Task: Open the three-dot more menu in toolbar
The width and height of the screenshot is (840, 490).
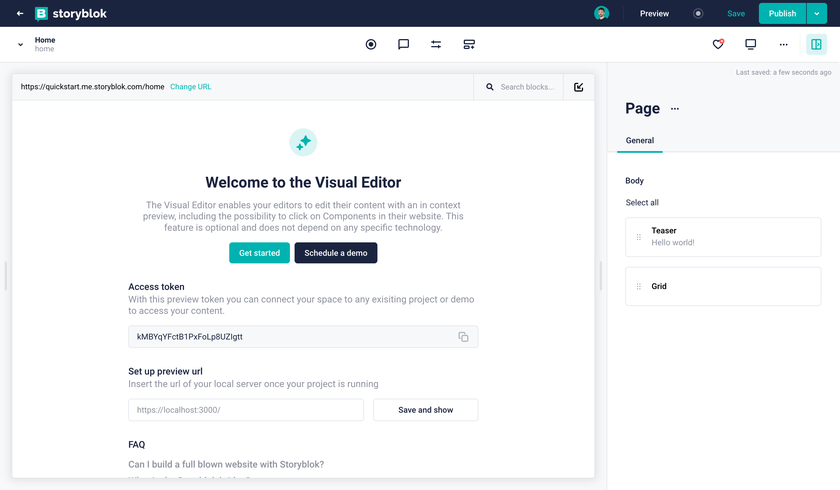Action: tap(783, 44)
